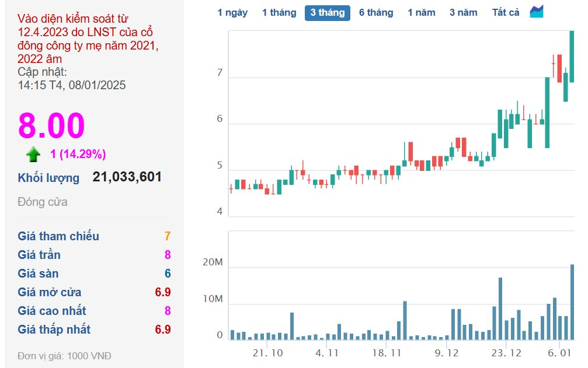Select the '3 tháng' time range tab

coord(328,13)
